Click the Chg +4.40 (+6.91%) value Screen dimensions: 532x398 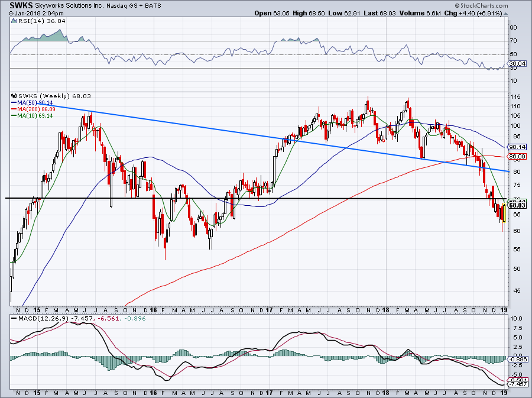pos(473,14)
